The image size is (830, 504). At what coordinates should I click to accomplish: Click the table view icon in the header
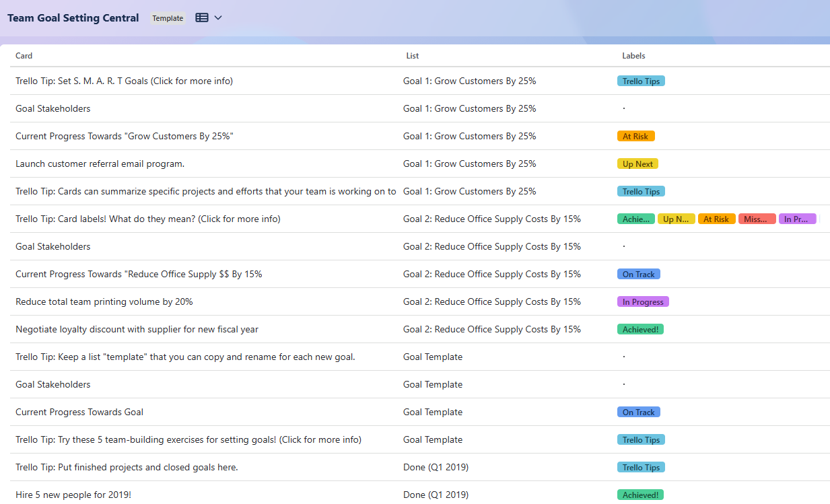pos(201,17)
